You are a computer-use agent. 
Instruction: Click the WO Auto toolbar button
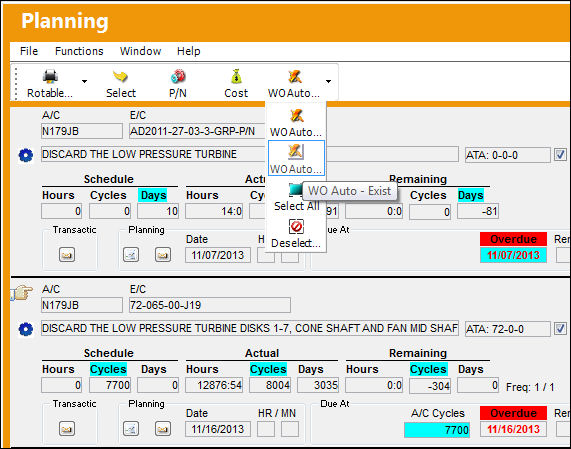point(294,83)
